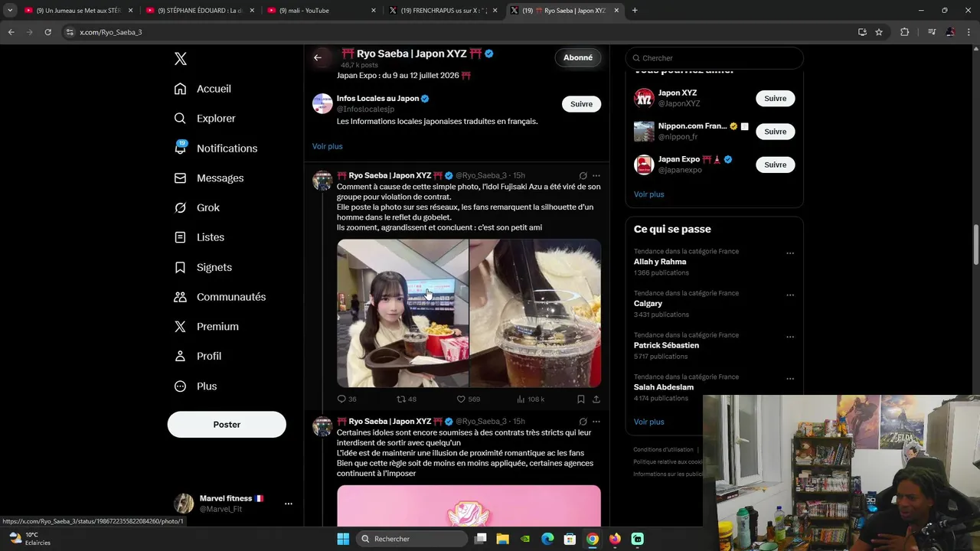Open Communautés page
This screenshot has width=980, height=551.
[220, 297]
